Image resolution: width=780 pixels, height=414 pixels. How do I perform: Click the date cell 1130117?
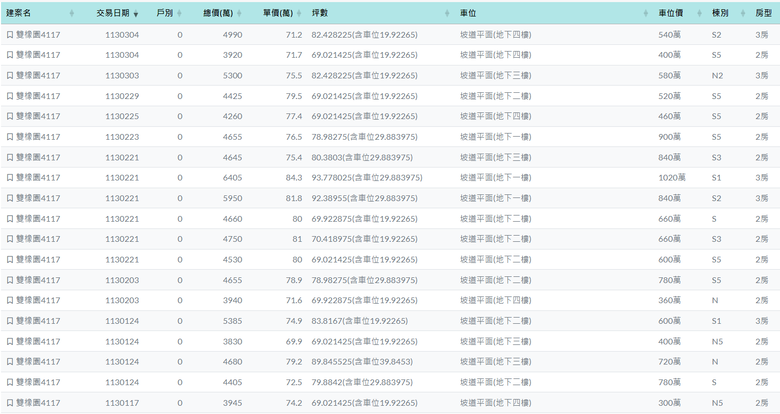tap(122, 403)
